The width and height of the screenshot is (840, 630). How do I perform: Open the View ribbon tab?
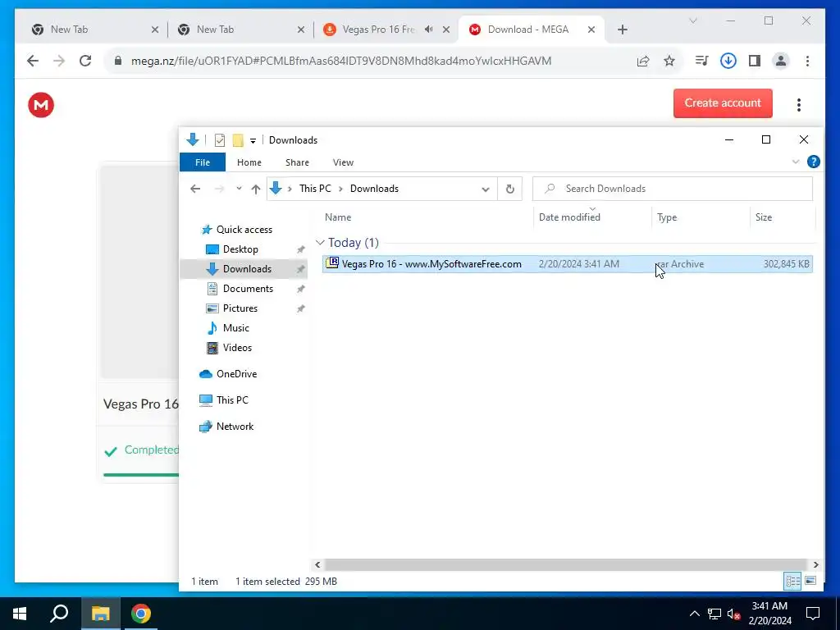[x=343, y=162]
